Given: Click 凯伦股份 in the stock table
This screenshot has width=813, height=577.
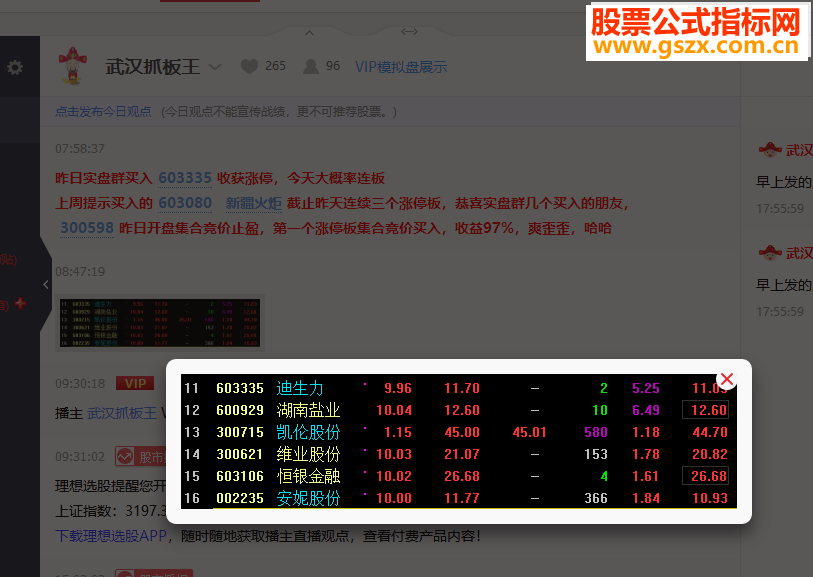Looking at the screenshot, I should (308, 432).
